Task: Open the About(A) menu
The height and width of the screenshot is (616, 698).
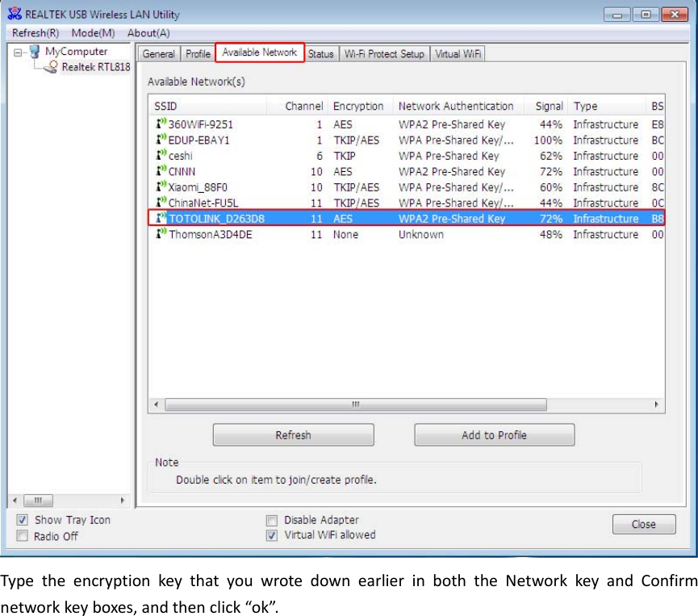Action: (x=148, y=33)
